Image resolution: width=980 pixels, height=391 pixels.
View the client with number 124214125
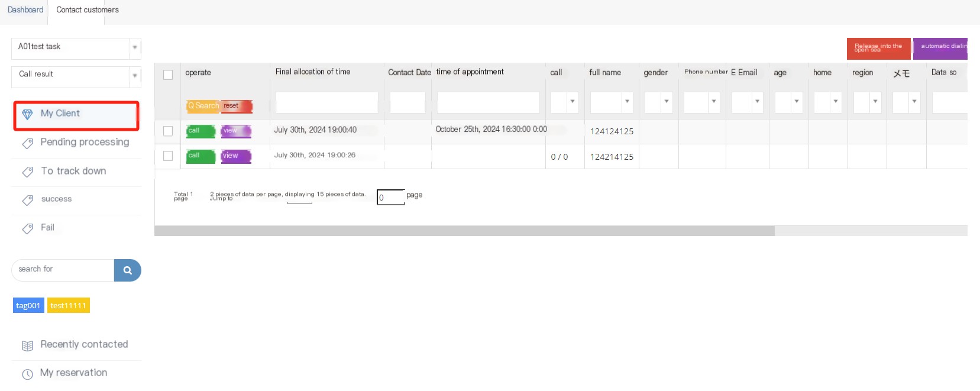point(236,156)
